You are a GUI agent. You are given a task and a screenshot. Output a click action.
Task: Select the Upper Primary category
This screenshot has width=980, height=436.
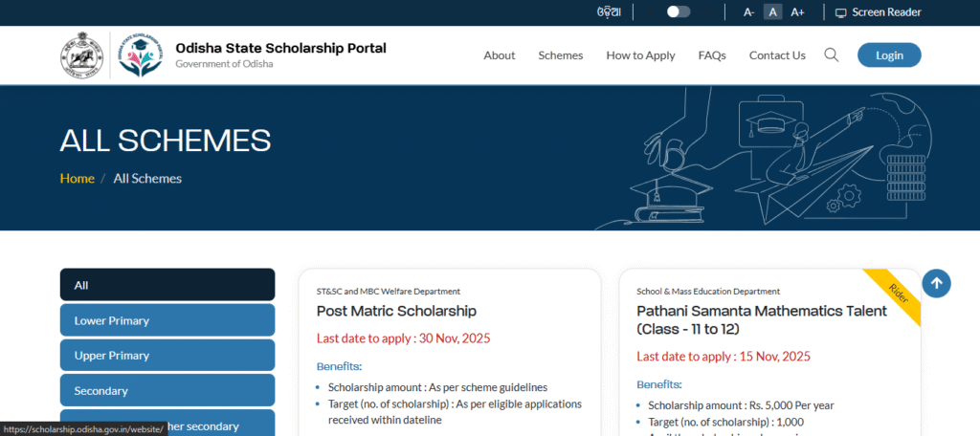point(167,356)
